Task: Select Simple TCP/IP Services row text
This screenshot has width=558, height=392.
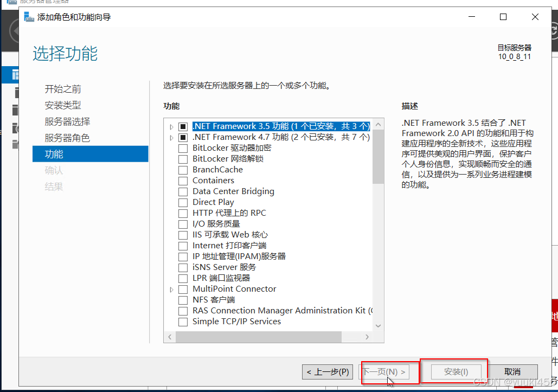Action: click(x=236, y=322)
